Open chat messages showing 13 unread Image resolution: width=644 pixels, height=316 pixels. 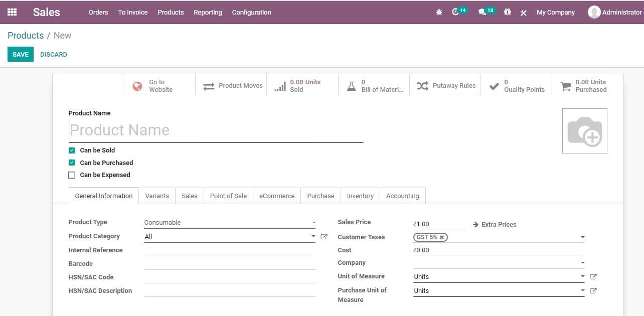point(483,12)
